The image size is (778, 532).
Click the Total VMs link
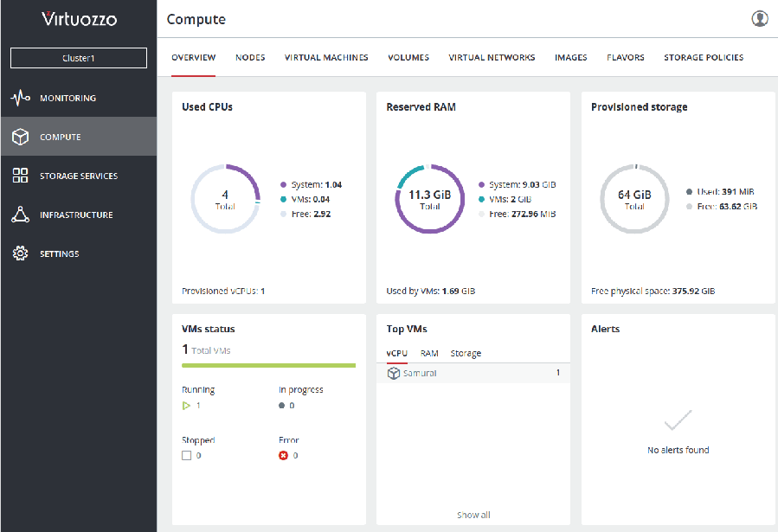210,350
